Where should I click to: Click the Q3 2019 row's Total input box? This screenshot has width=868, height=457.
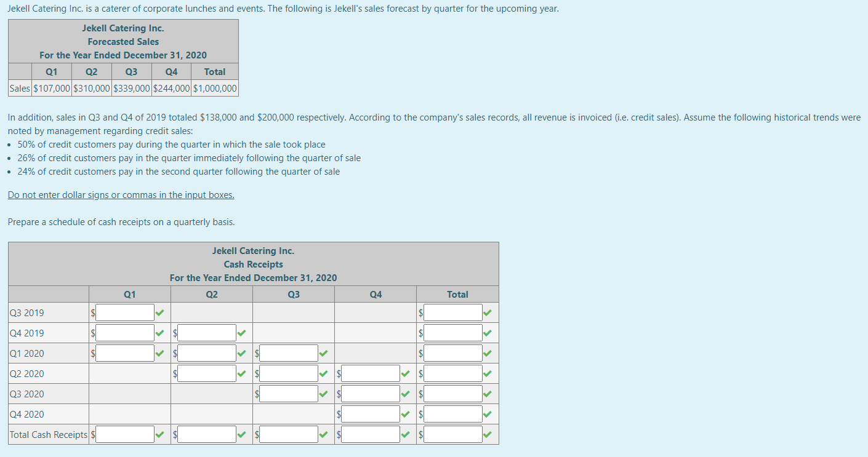[453, 312]
